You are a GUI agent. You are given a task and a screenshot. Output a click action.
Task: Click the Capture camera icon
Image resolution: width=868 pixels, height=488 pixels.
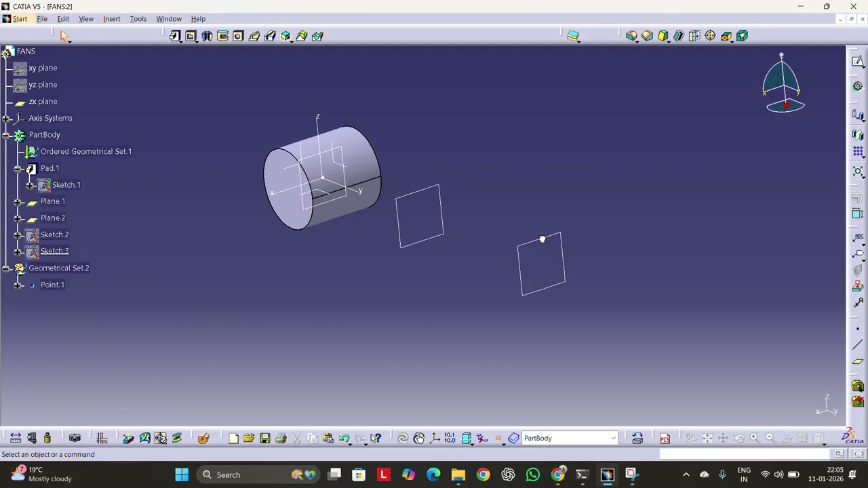tap(75, 438)
